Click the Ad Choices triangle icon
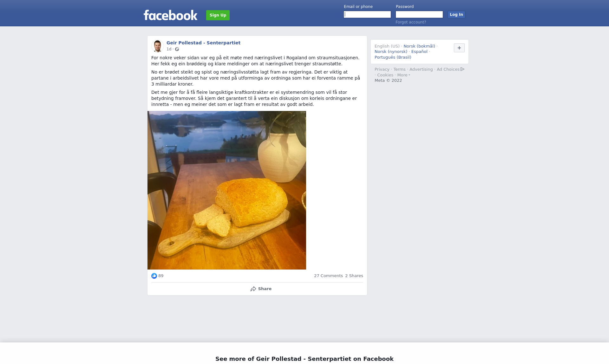Screen dimensions: 609x364 462,69
